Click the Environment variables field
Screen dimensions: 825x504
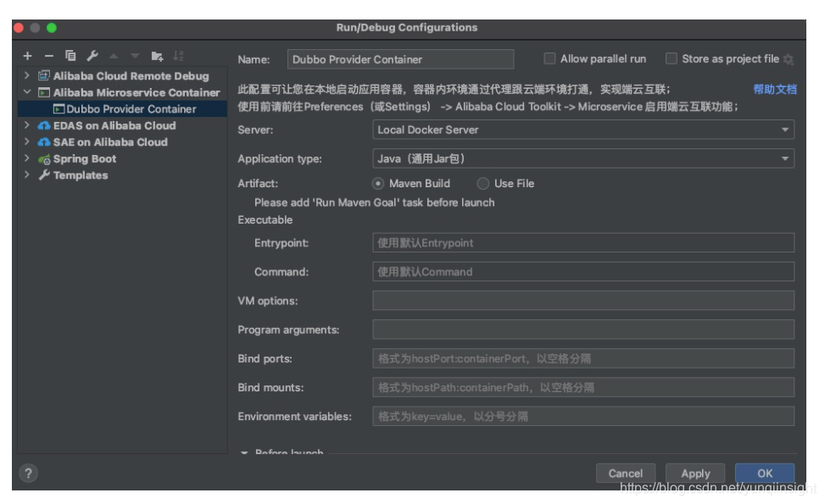pyautogui.click(x=583, y=416)
